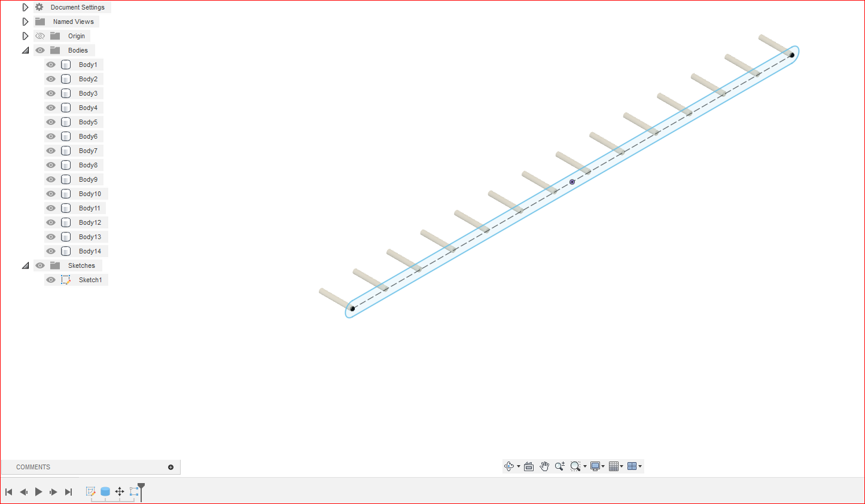Hide Body1 using its eye toggle
Viewport: 865px width, 504px height.
click(51, 65)
